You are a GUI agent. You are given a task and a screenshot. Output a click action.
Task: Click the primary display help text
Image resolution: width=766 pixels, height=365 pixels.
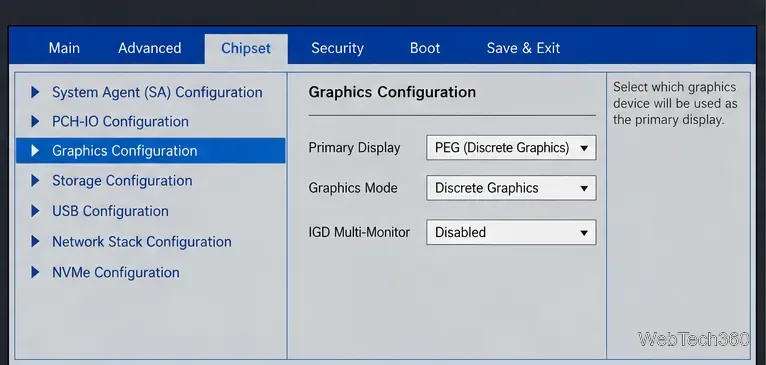coord(675,104)
